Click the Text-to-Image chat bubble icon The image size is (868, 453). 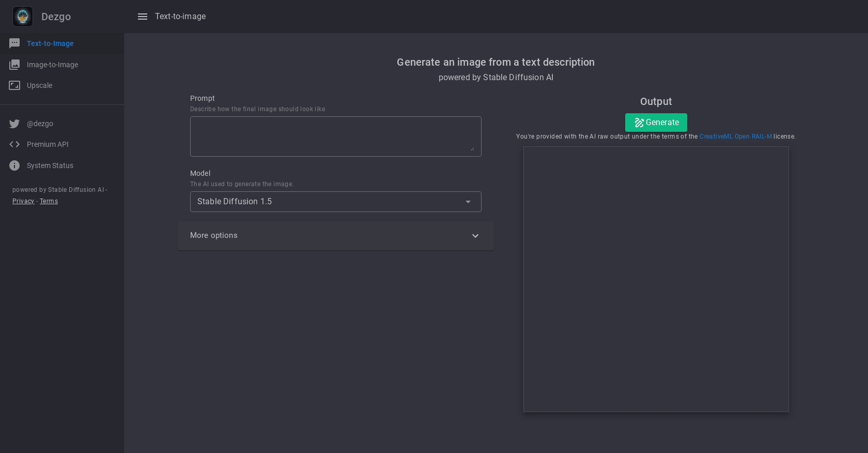14,43
